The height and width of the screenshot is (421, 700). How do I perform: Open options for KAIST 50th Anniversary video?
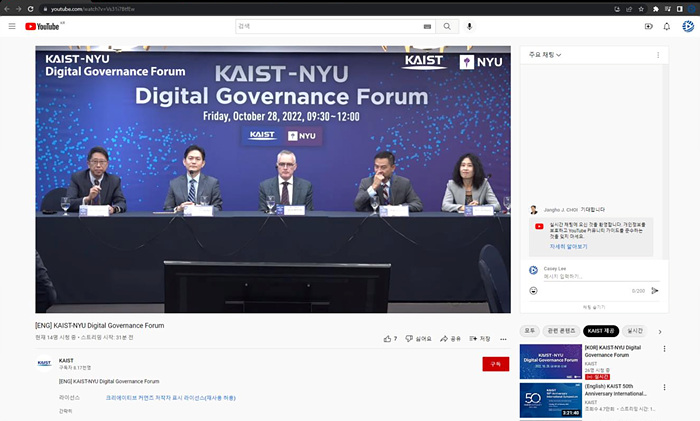click(x=664, y=387)
